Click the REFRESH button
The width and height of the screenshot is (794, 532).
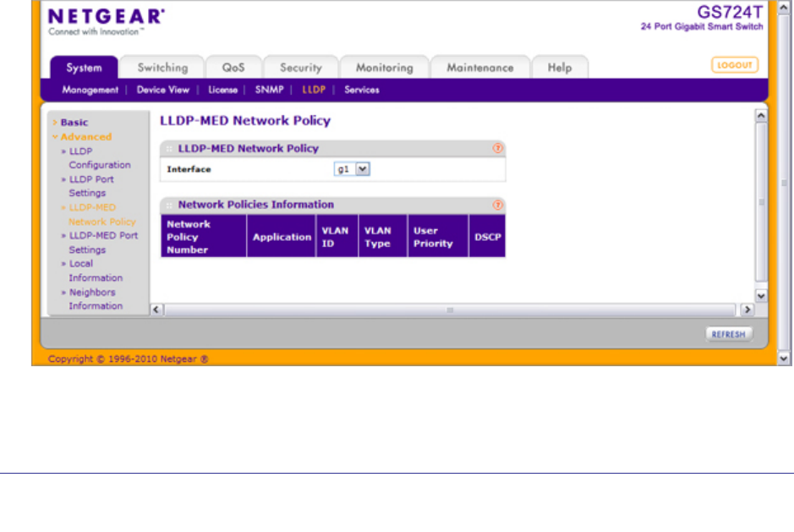tap(729, 334)
